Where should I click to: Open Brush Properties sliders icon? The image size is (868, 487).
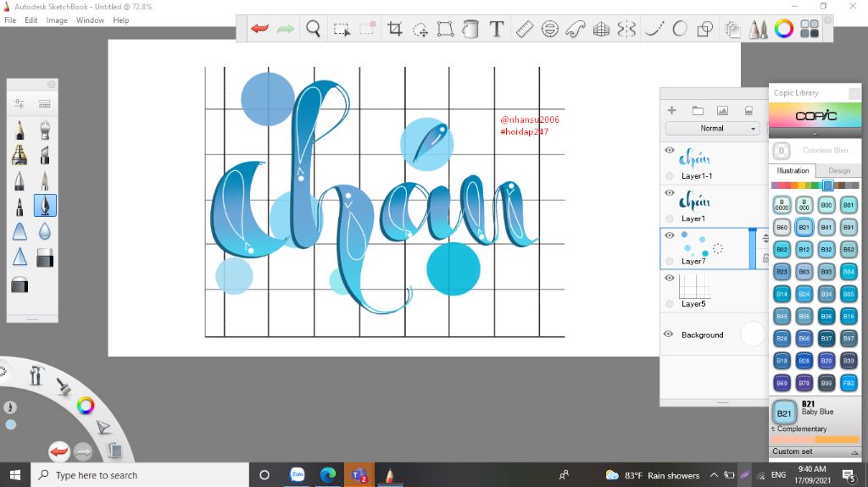point(19,103)
